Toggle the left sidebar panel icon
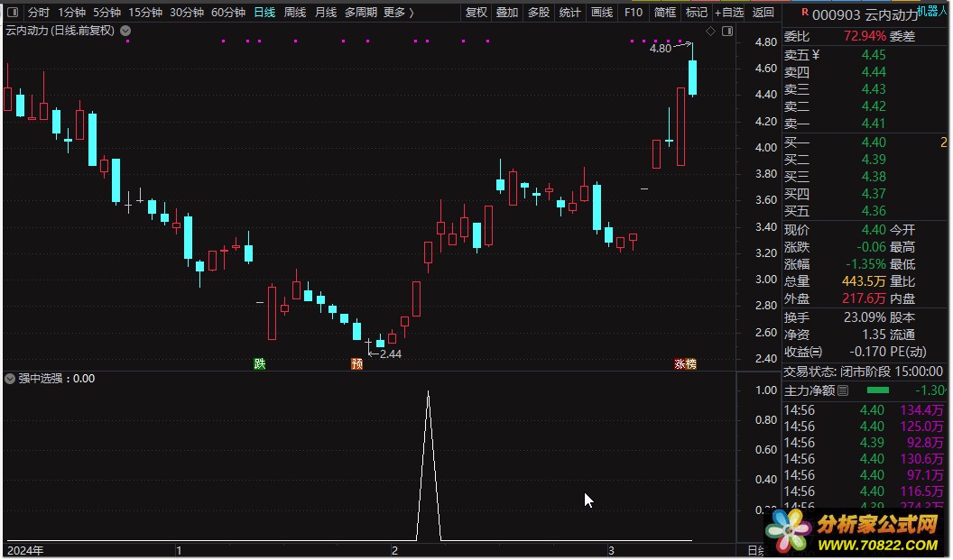 pos(13,12)
